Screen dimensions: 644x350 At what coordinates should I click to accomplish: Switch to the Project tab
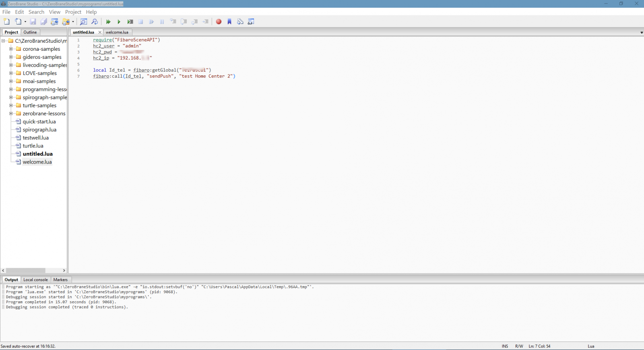click(x=11, y=32)
